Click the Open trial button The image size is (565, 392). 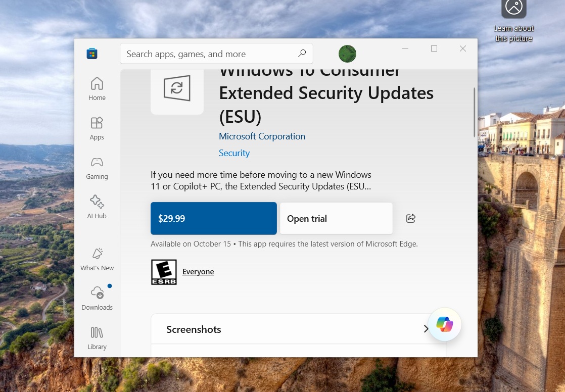pos(336,218)
